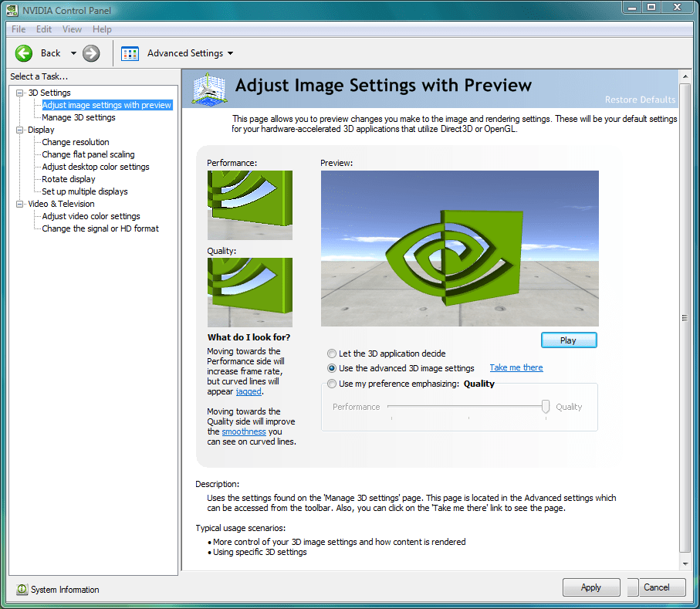Click the Apply button
The width and height of the screenshot is (700, 609).
[590, 587]
